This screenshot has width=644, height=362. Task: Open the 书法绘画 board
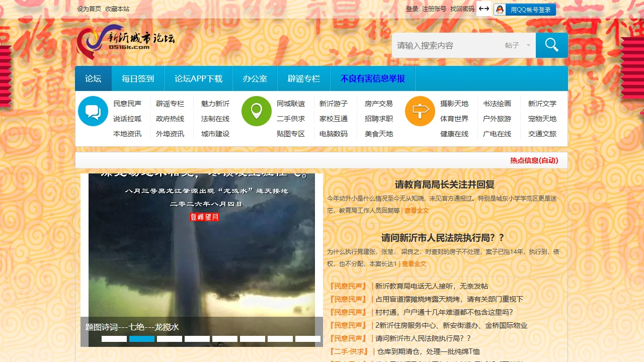click(497, 104)
